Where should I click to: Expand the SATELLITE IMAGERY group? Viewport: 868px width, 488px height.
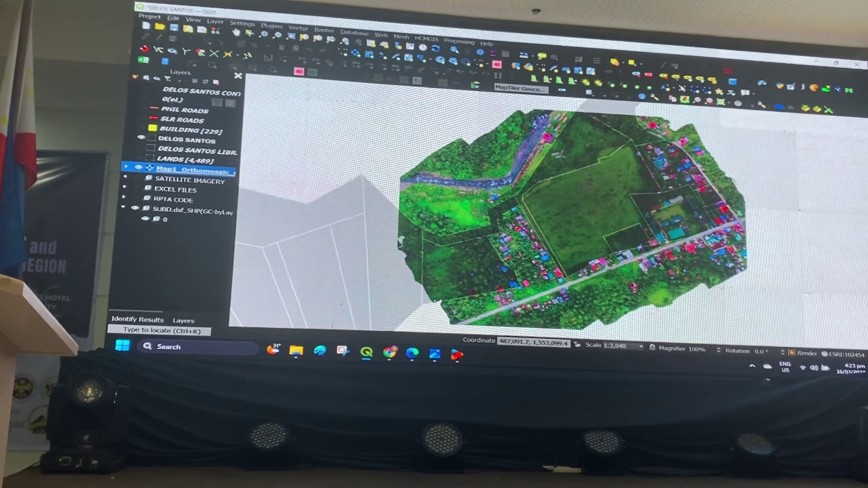click(x=125, y=177)
